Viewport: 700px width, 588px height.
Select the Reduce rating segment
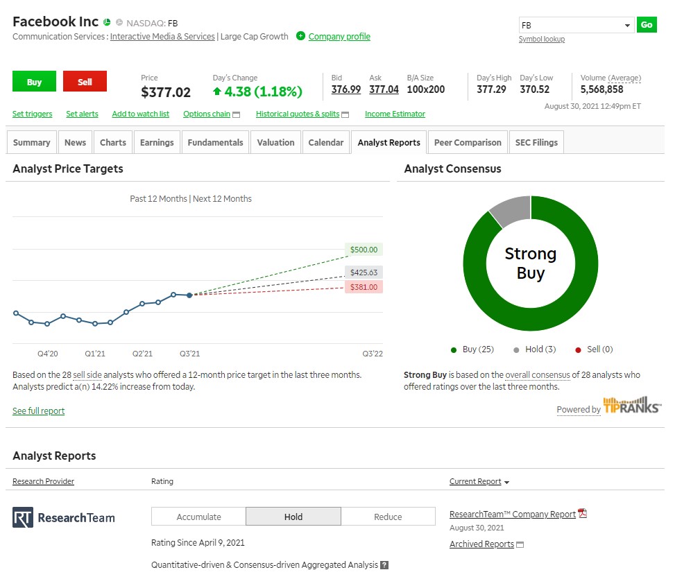388,517
